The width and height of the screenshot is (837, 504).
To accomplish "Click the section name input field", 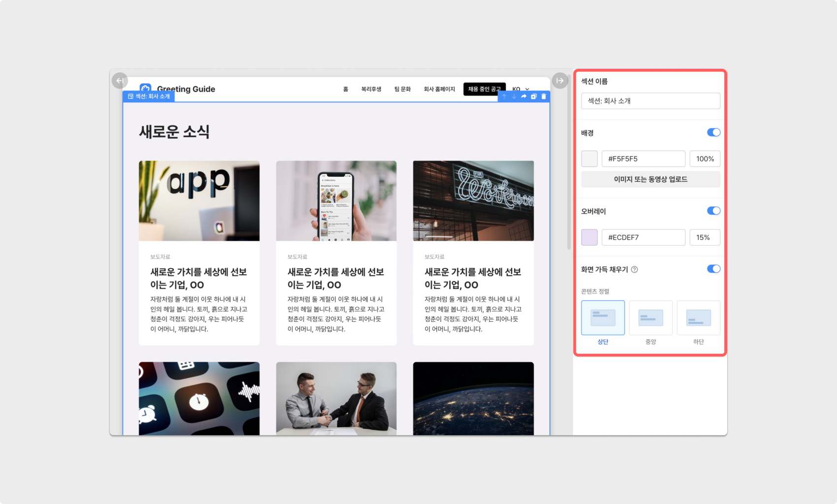I will (x=650, y=101).
